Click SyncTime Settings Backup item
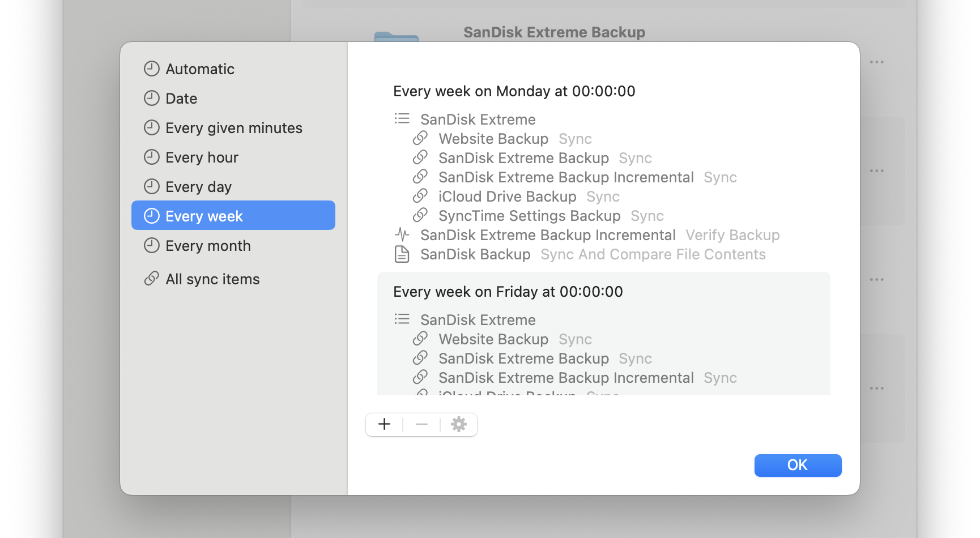980x538 pixels. point(529,216)
